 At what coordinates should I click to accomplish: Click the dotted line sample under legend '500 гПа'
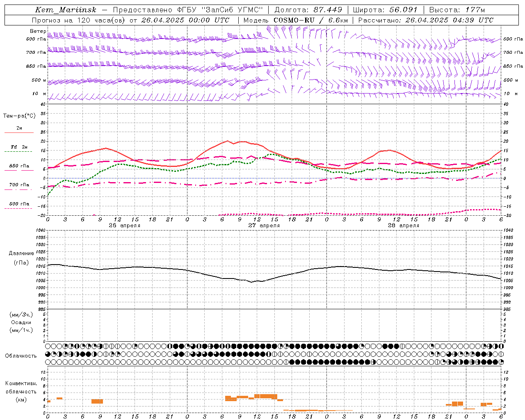coord(18,208)
